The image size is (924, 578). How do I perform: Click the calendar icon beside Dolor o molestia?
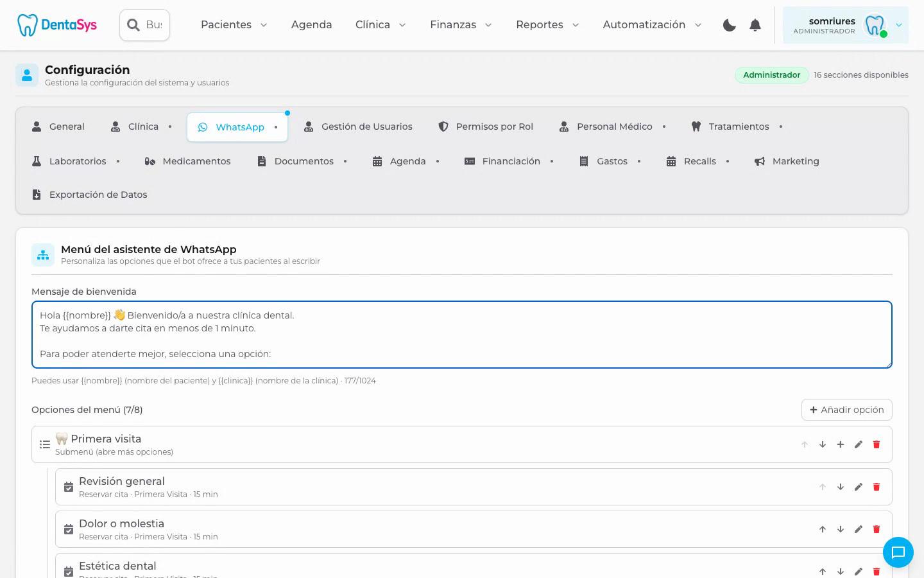tap(69, 530)
